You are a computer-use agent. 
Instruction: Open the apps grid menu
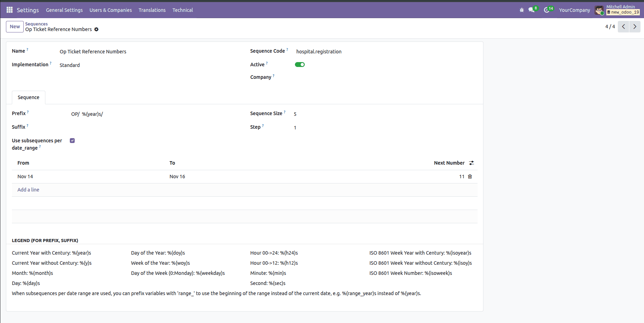pyautogui.click(x=9, y=9)
